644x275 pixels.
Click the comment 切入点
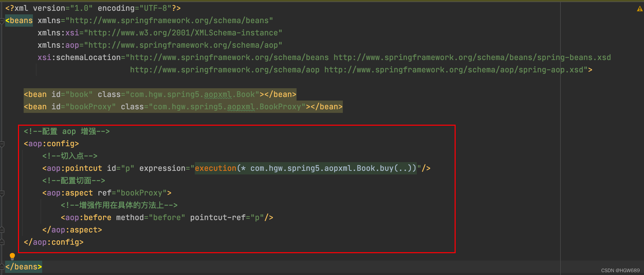(70, 156)
